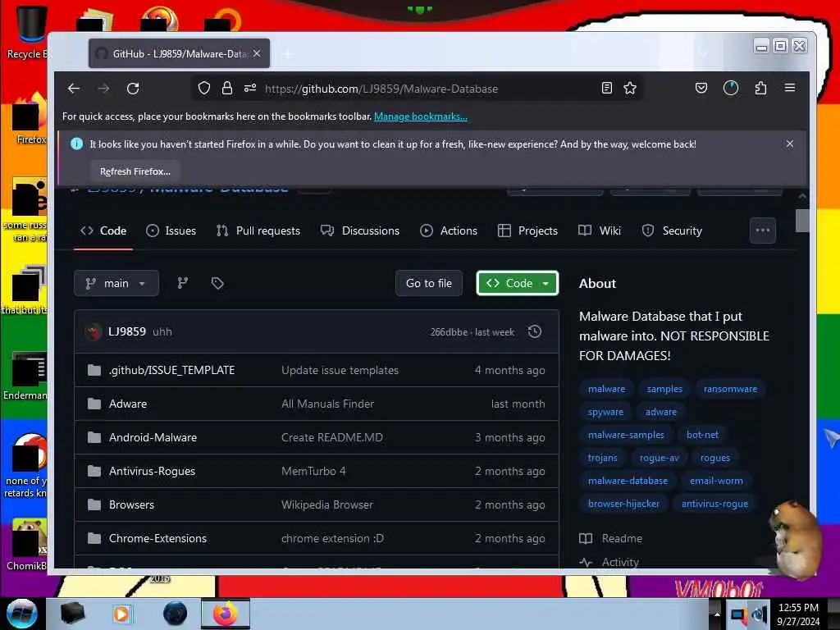Open the network tray icon
The image size is (840, 630).
pos(738,614)
